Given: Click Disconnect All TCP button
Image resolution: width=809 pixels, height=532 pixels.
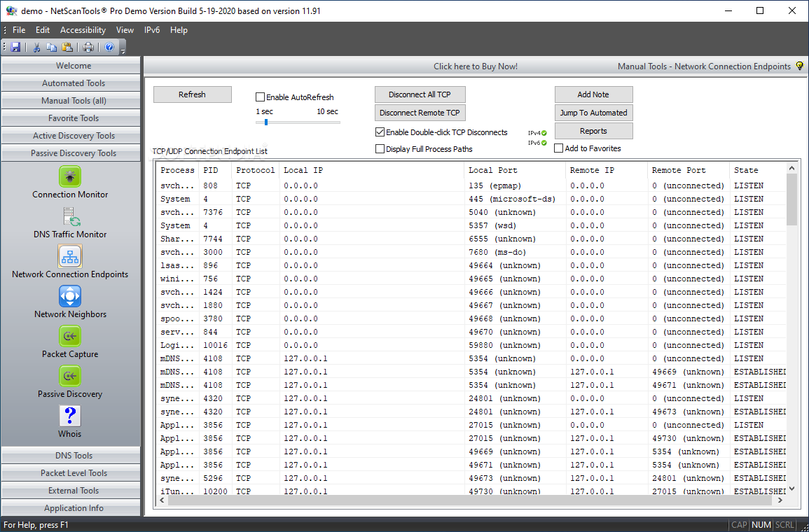Looking at the screenshot, I should pos(420,94).
